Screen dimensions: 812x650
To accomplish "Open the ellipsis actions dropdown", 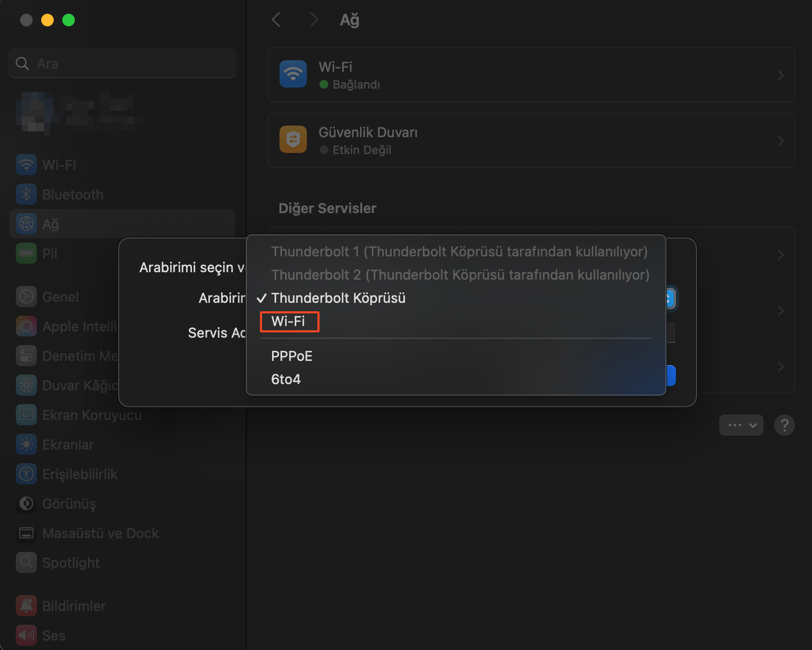I will [741, 425].
